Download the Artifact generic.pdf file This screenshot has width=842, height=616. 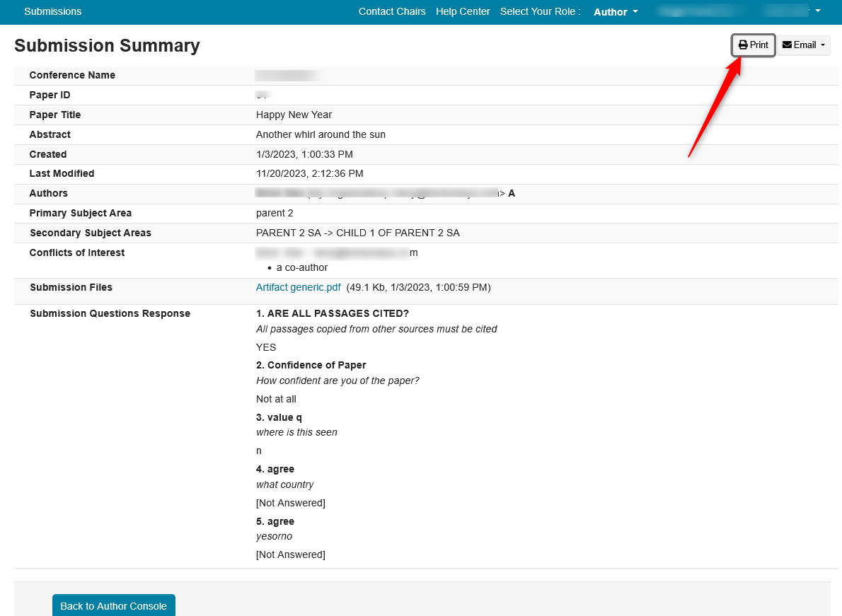(298, 287)
